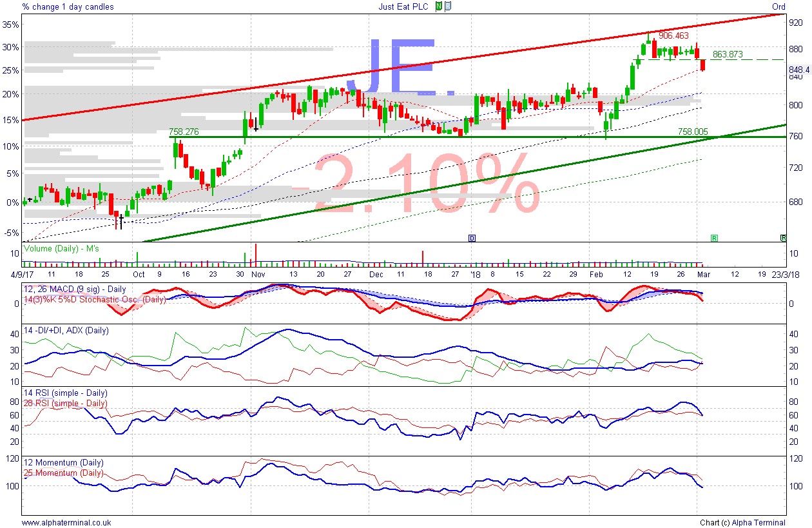Click the 25 Momentum (Daily) label
Viewport: 812px width, 528px height.
pyautogui.click(x=63, y=473)
